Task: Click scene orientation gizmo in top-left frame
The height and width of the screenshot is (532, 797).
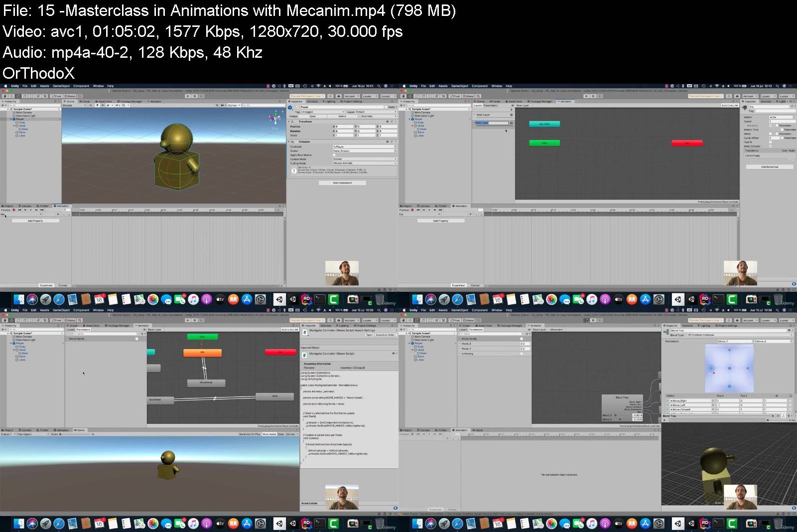Action: [275, 119]
